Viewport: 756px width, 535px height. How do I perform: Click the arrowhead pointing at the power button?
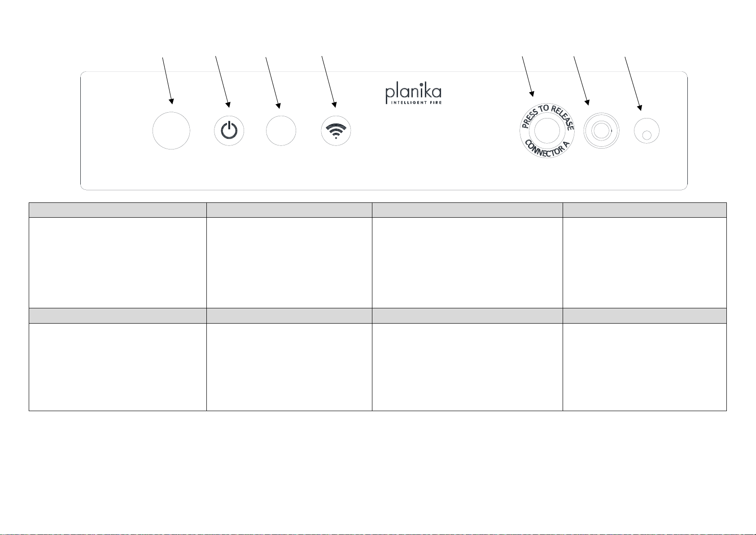(228, 105)
